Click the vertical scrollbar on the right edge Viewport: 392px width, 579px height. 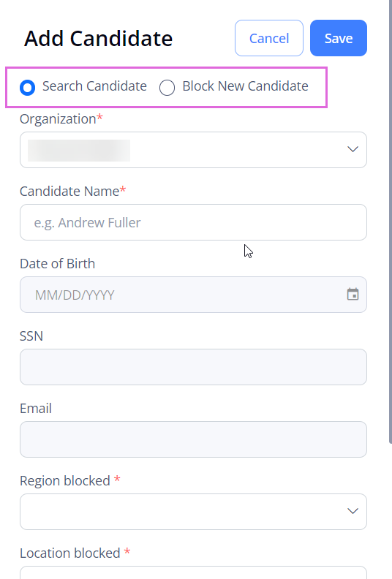coord(390,222)
